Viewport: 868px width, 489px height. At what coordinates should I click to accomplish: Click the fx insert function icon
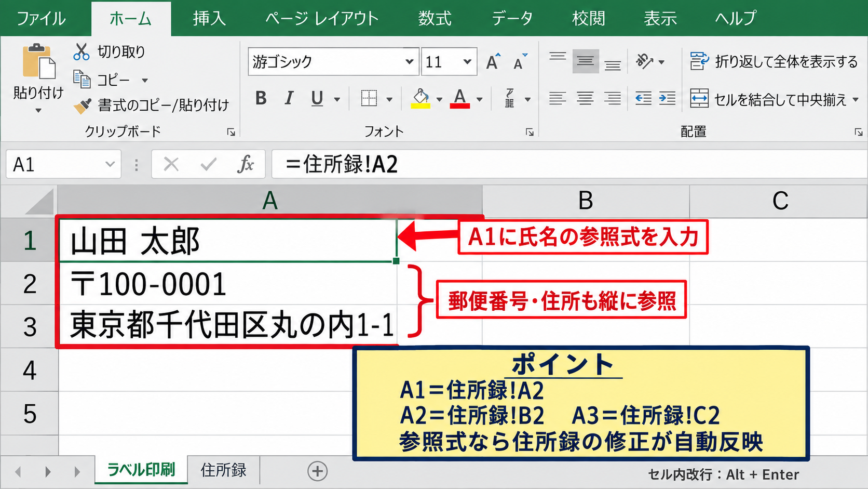tap(245, 164)
